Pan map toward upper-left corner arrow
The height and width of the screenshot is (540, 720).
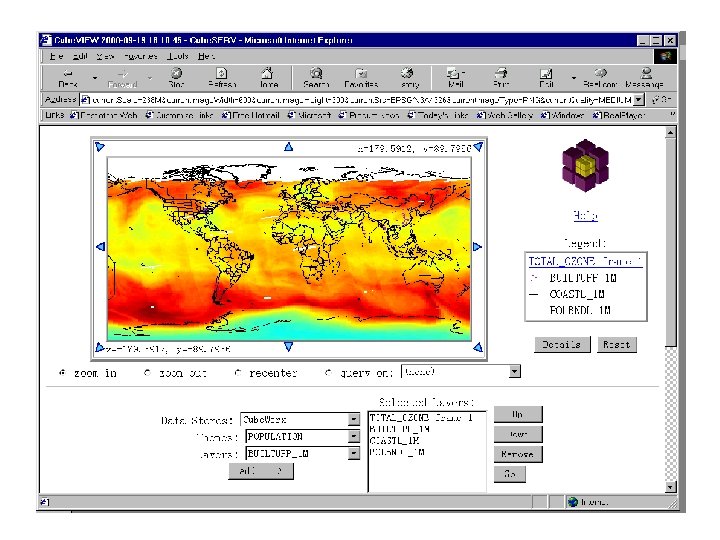[x=100, y=147]
